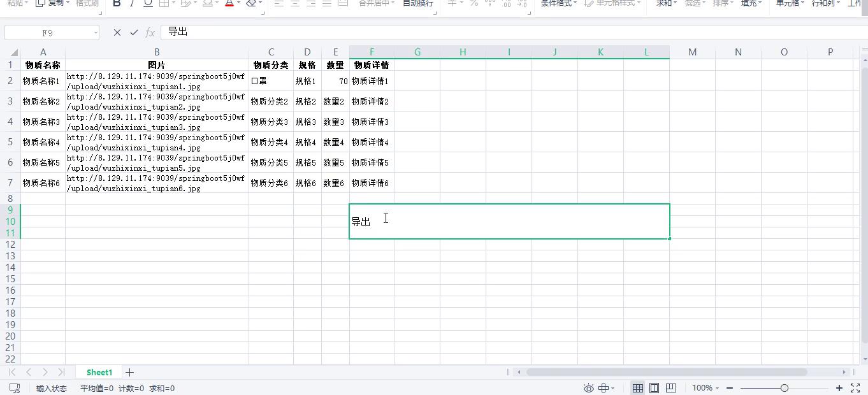Switch to normal grid view

point(637,388)
